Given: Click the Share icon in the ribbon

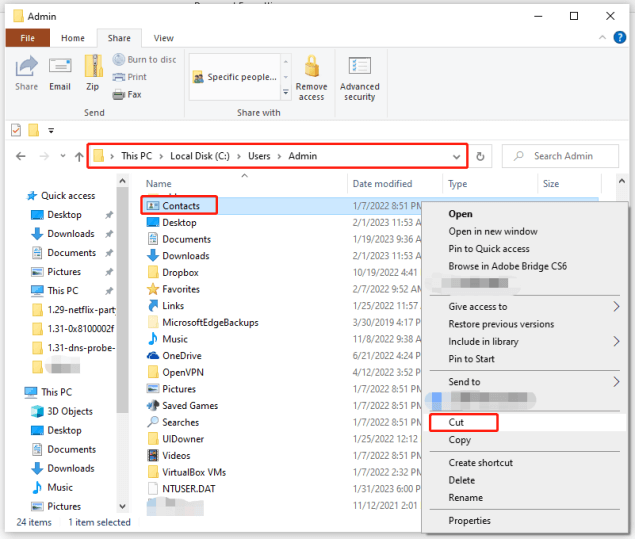Looking at the screenshot, I should 27,72.
